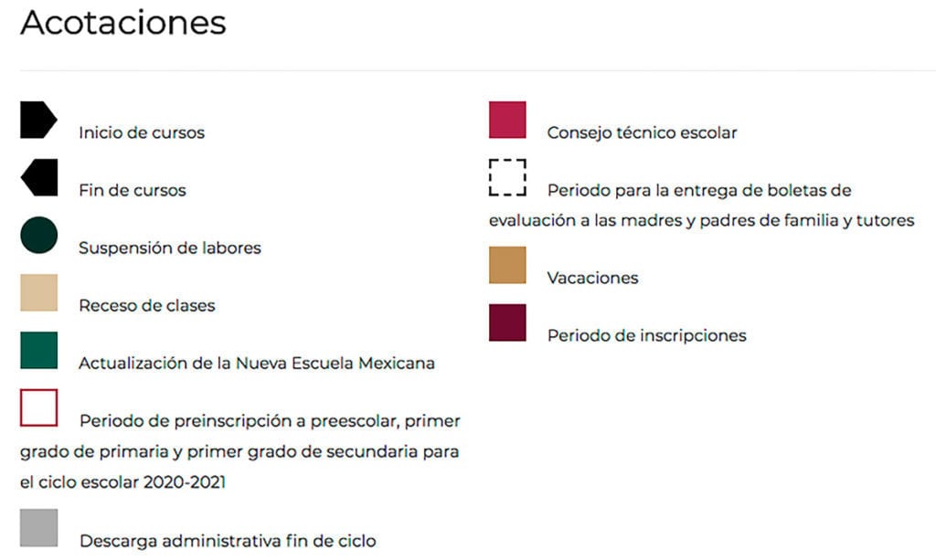The width and height of the screenshot is (936, 560).
Task: Click the tan Vacaciones square swatch
Action: (507, 265)
